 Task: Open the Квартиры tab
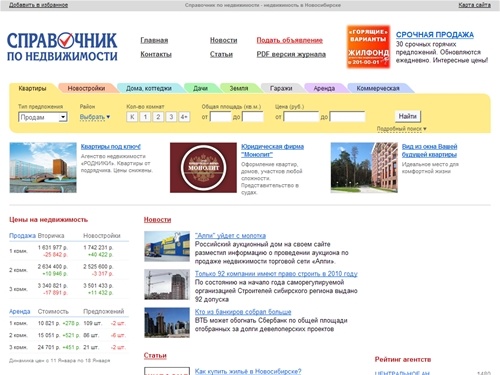(x=32, y=88)
